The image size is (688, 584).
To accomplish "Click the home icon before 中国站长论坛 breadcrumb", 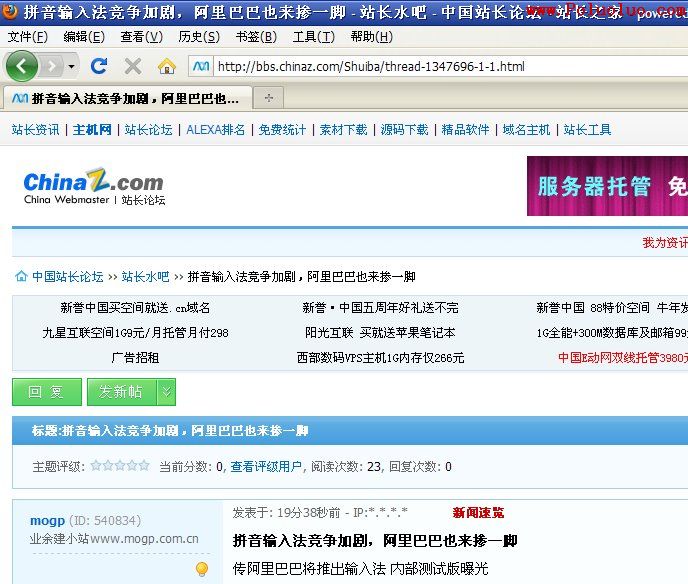I will coord(20,276).
